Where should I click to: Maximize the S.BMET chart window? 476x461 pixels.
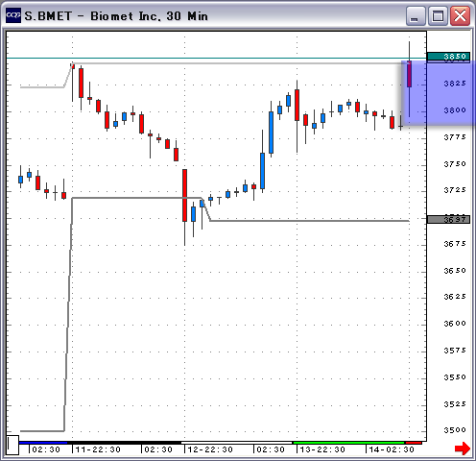point(438,15)
